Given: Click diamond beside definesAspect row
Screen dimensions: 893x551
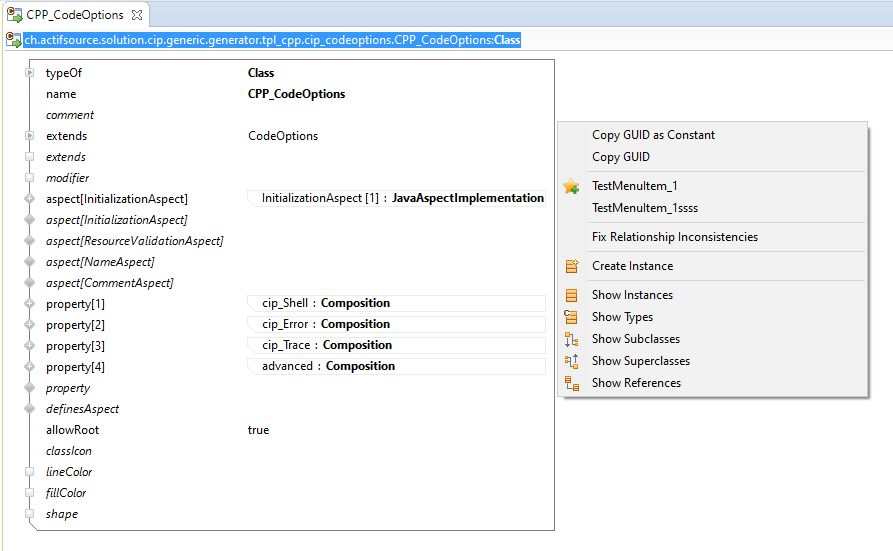Looking at the screenshot, I should point(30,409).
